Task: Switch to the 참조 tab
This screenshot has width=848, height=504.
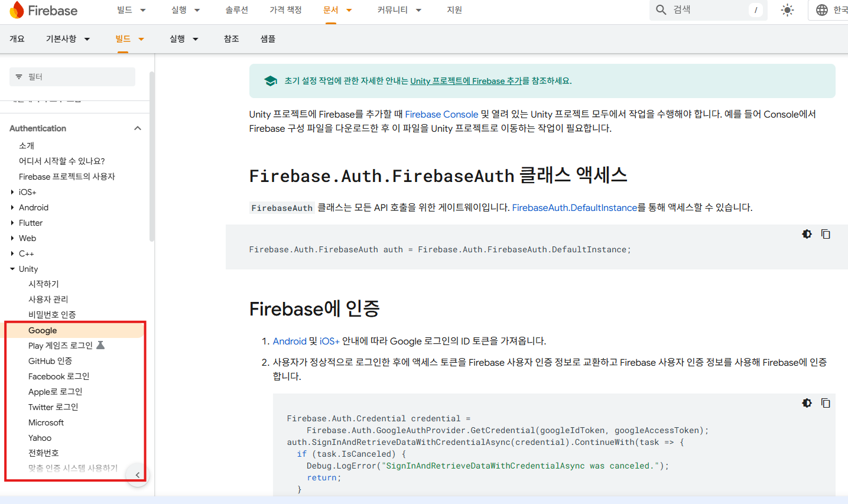Action: point(232,39)
